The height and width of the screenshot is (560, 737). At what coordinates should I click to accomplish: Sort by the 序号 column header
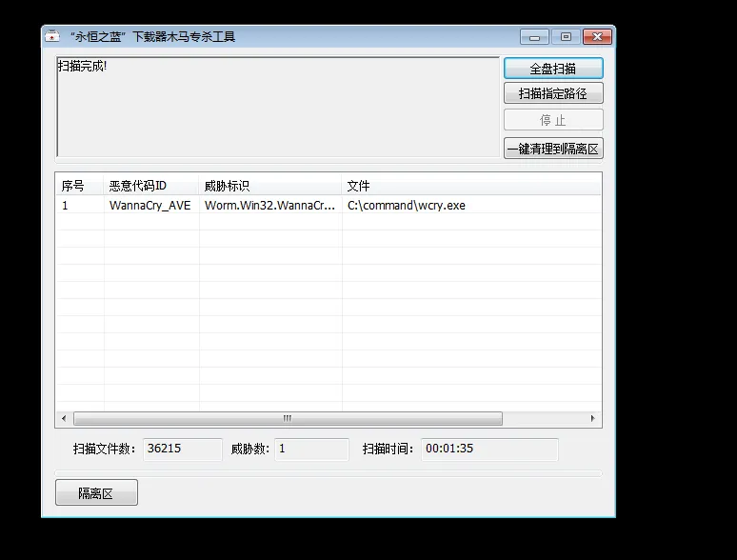pyautogui.click(x=79, y=186)
